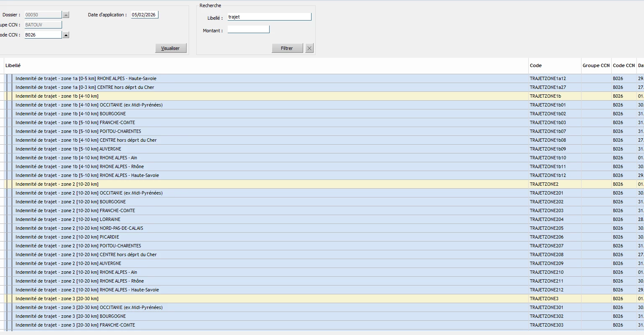
Task: Select row 'zone 2 [10-20 km] NORD-PAS-DE-CALAIS'
Action: pyautogui.click(x=322, y=228)
